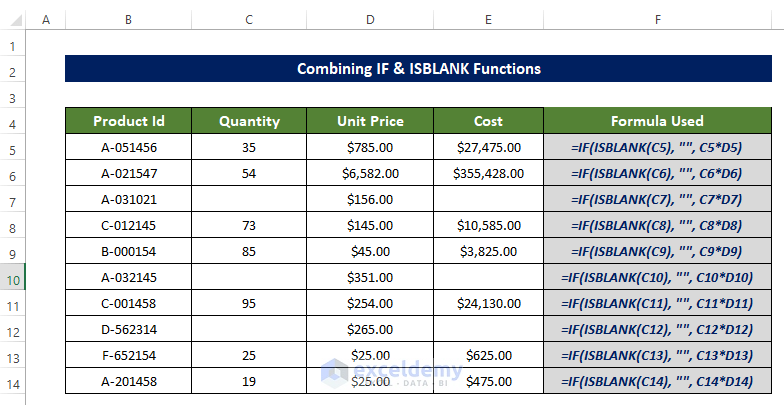Select row 5 header
The image size is (784, 405).
14,147
